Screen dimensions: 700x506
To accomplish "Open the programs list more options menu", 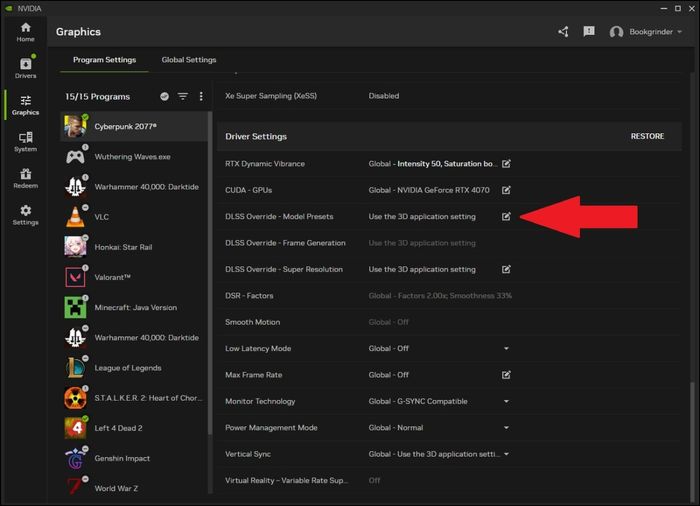I will [201, 96].
